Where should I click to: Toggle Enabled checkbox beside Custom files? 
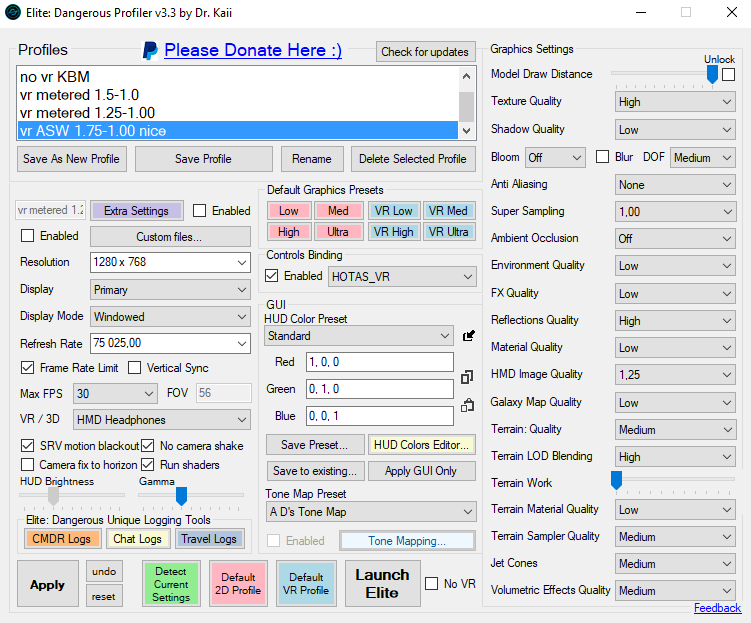tap(28, 236)
